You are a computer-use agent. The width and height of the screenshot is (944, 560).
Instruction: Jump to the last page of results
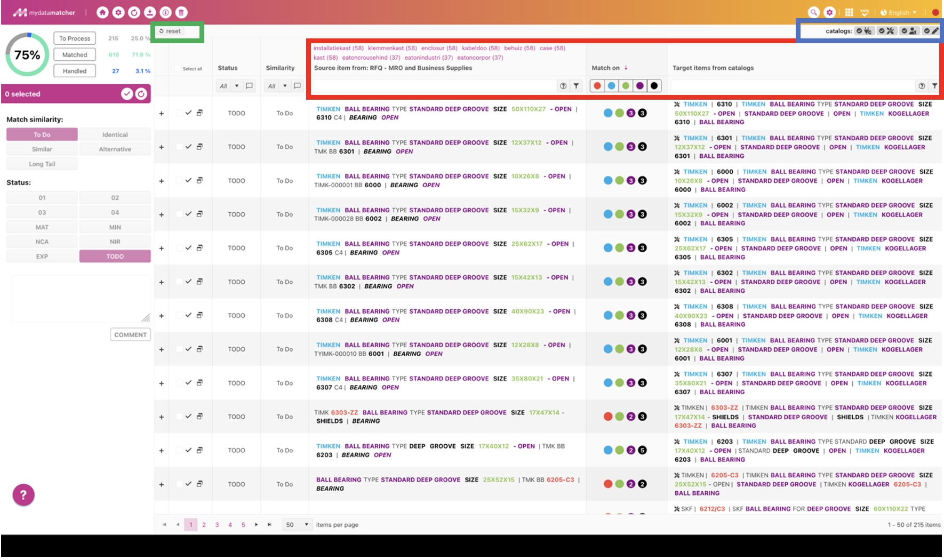point(269,525)
